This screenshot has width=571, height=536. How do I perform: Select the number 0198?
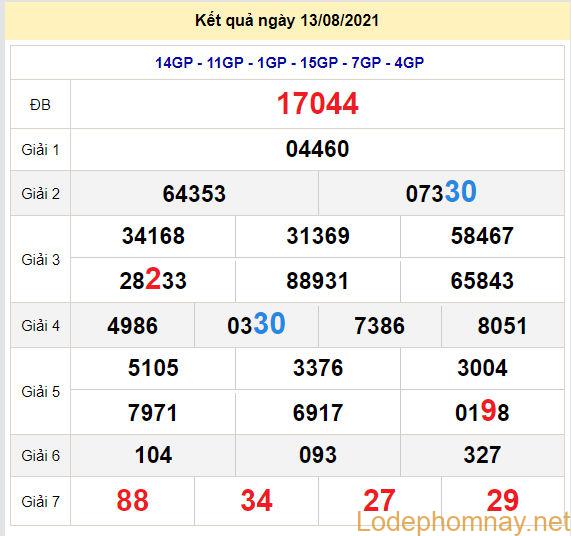tap(482, 411)
